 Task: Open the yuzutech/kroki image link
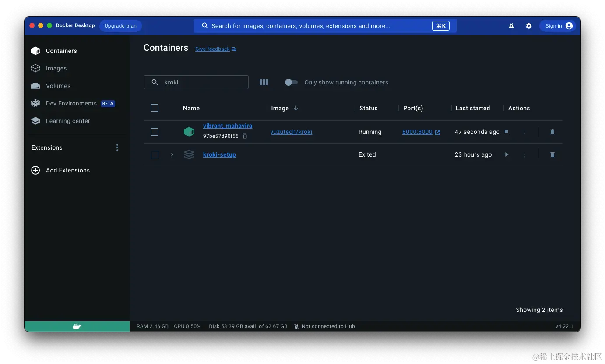[x=291, y=132]
